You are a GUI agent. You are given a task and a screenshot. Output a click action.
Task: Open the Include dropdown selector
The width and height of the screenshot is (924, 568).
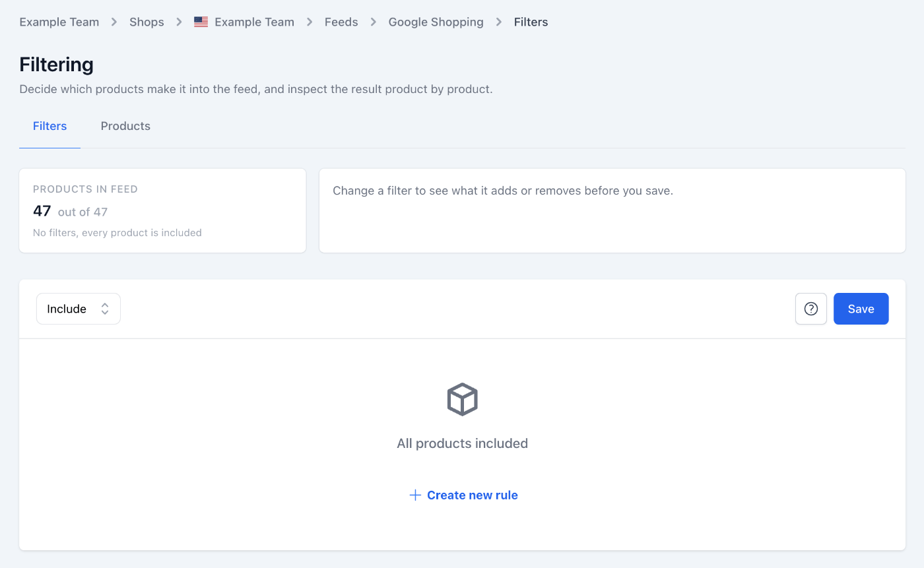pos(79,309)
